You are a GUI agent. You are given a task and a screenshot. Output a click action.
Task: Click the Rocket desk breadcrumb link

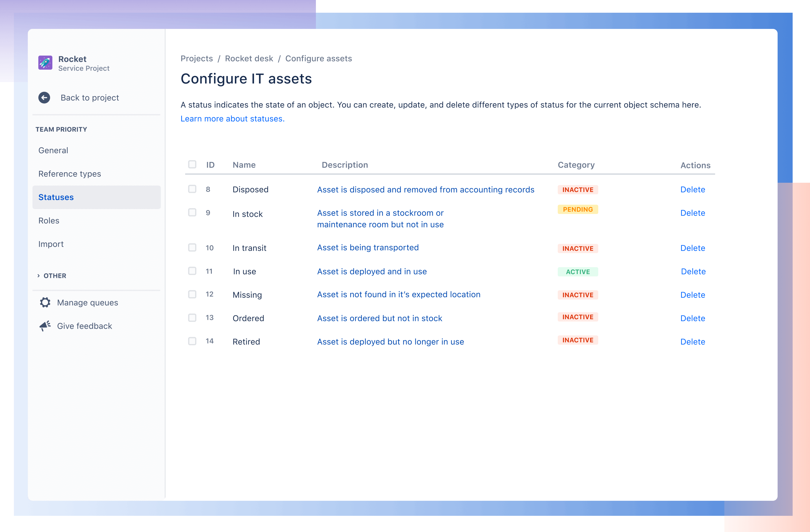[249, 58]
